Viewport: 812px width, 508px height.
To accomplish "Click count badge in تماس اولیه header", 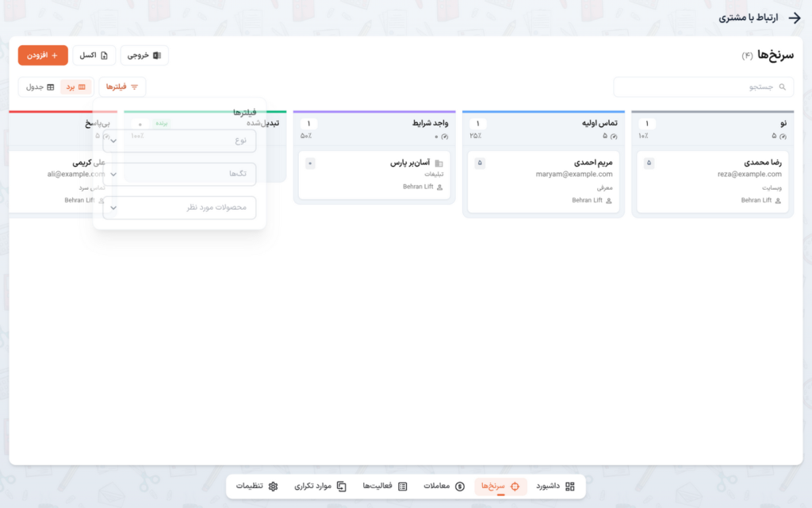I will (x=477, y=123).
